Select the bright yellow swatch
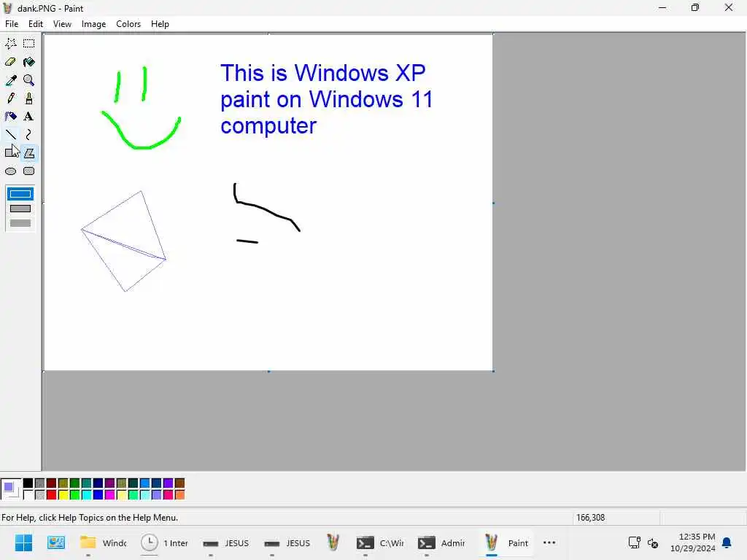 tap(63, 495)
